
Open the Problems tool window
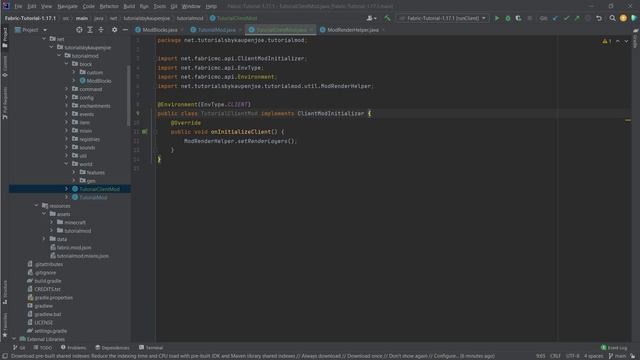click(73, 348)
